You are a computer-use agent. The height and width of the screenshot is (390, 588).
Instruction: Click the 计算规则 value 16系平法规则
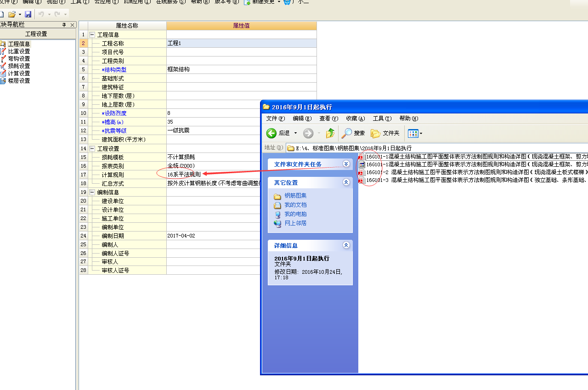214,175
